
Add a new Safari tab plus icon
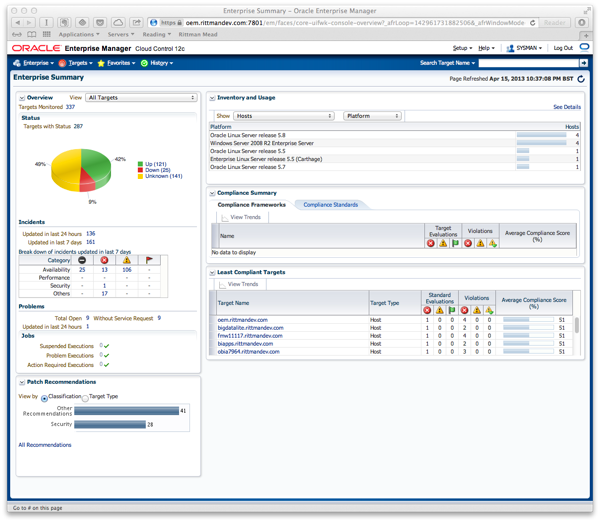[x=586, y=35]
